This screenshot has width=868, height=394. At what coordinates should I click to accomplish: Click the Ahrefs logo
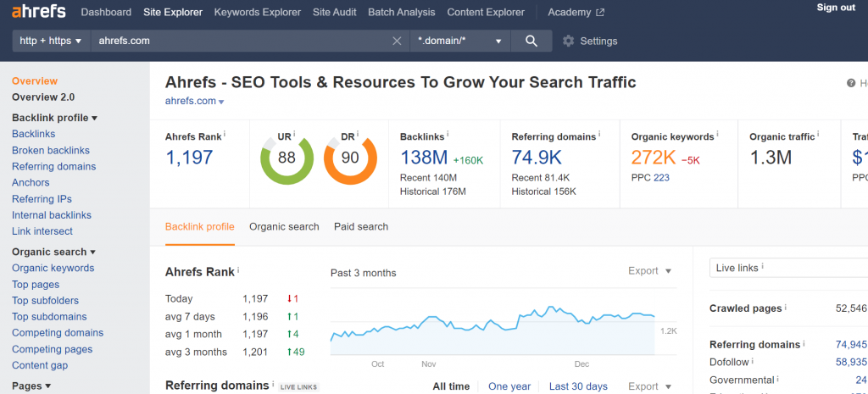[x=39, y=12]
